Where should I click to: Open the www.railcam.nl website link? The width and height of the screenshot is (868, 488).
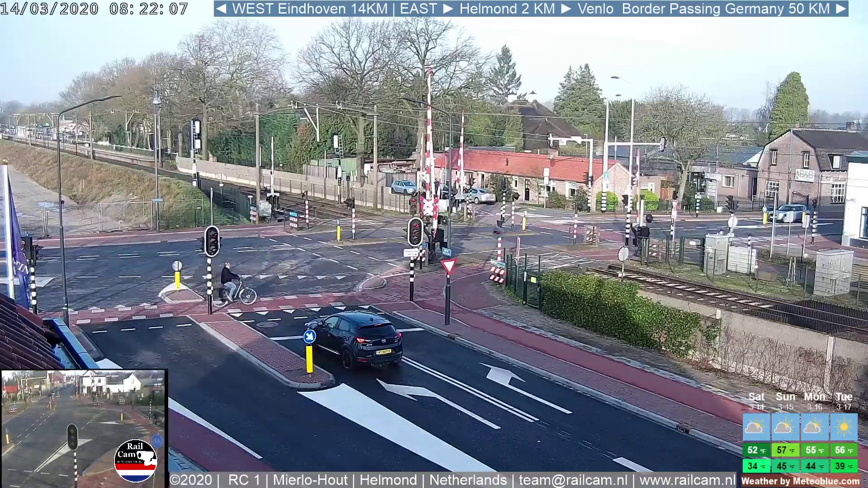pos(688,480)
